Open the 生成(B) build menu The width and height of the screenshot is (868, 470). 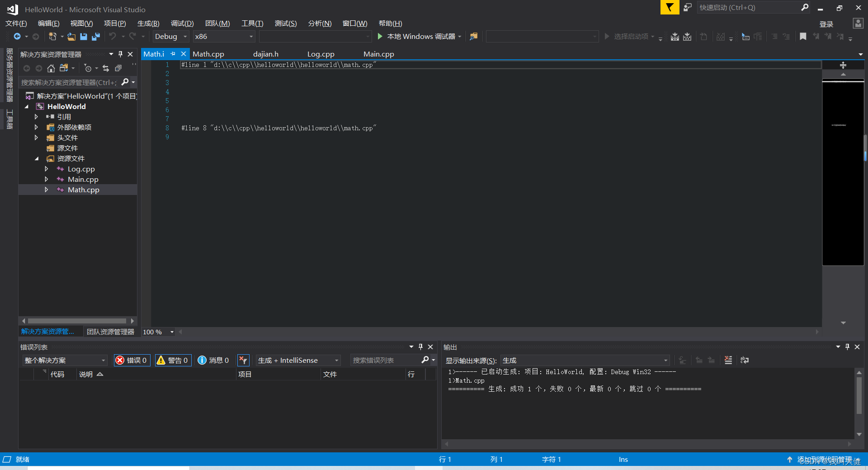(148, 24)
